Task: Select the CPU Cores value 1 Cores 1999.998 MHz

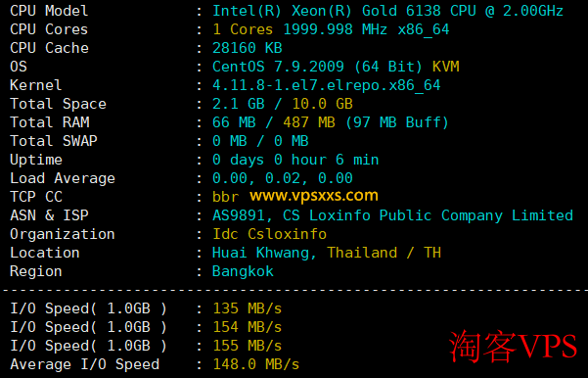Action: coord(331,29)
